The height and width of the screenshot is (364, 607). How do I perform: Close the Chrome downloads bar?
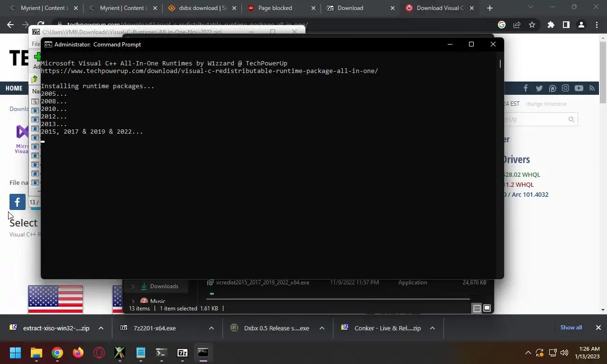598,328
